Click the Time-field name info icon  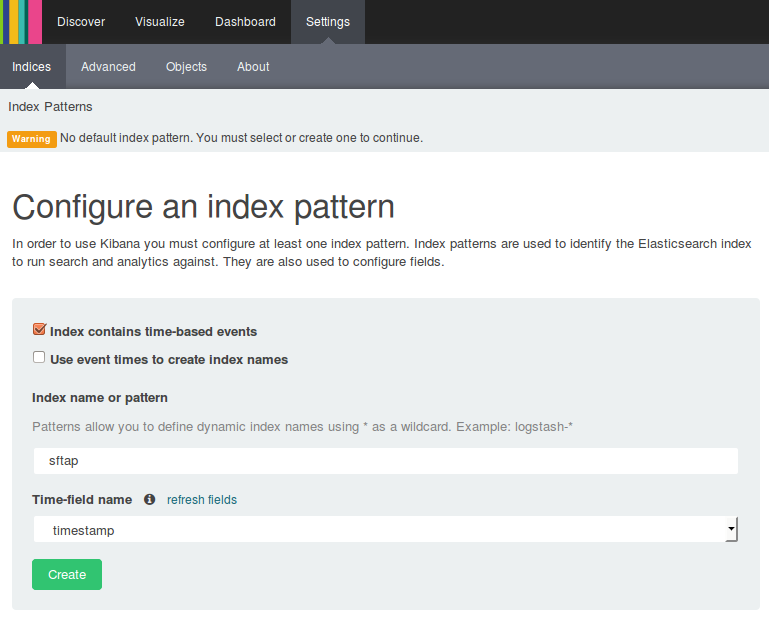(x=150, y=499)
